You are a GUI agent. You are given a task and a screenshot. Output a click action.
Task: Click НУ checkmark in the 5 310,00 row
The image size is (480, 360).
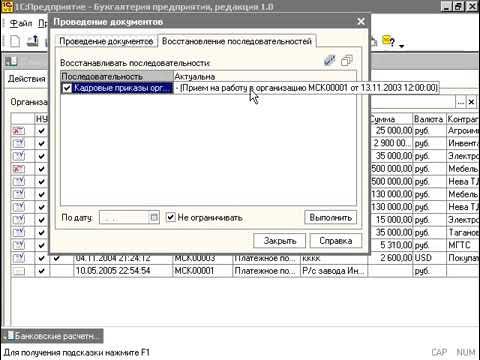click(41, 245)
